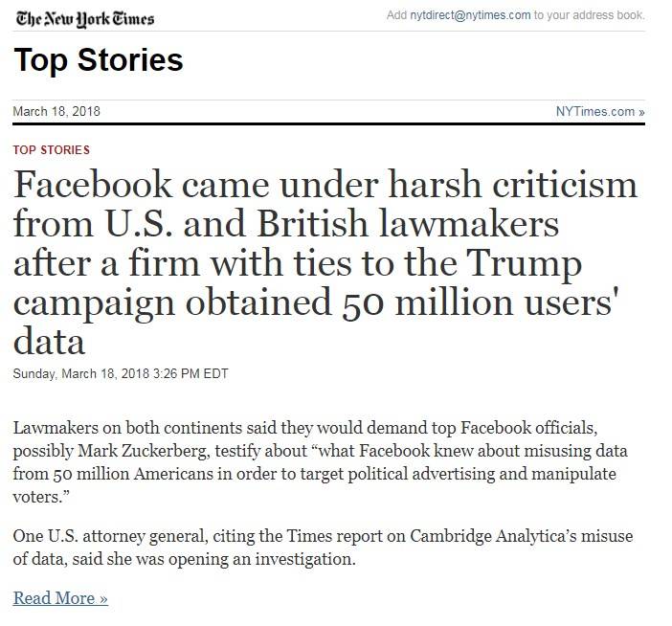
Task: Click the large Top Stories heading
Action: [x=98, y=60]
